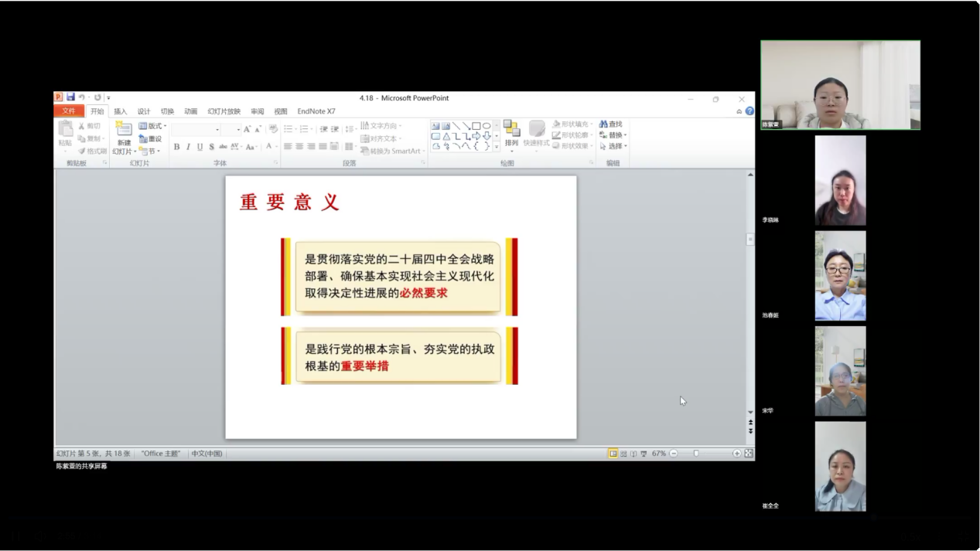Image resolution: width=980 pixels, height=551 pixels.
Task: Click the top participant's video thumbnail
Action: 840,85
